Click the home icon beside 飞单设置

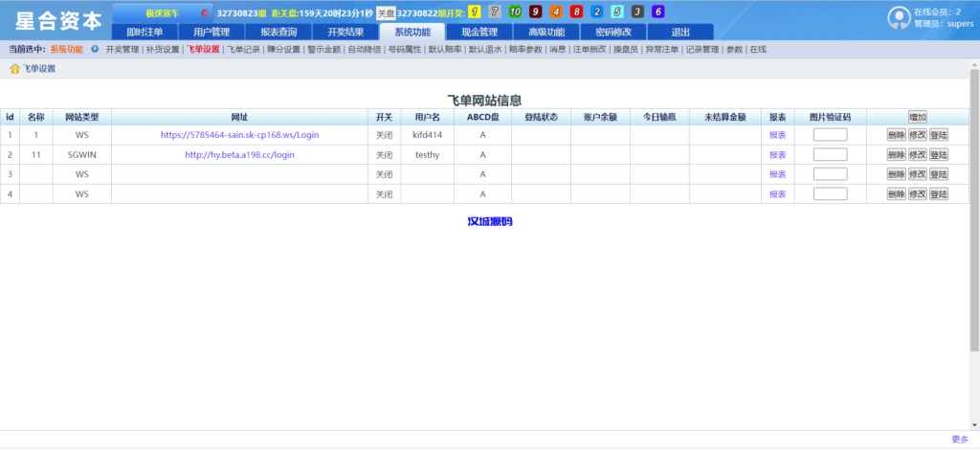[x=14, y=69]
